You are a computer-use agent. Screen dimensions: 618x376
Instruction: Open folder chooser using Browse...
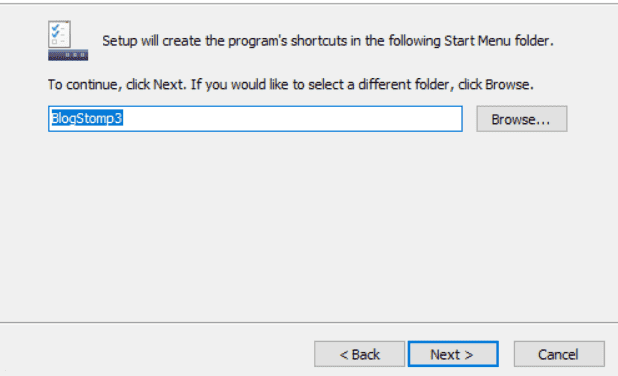(x=521, y=119)
